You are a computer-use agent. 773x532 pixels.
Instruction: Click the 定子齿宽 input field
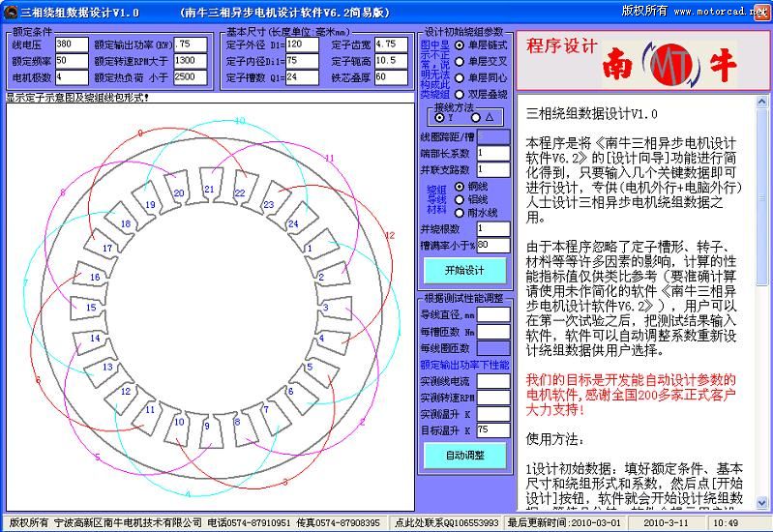[391, 44]
